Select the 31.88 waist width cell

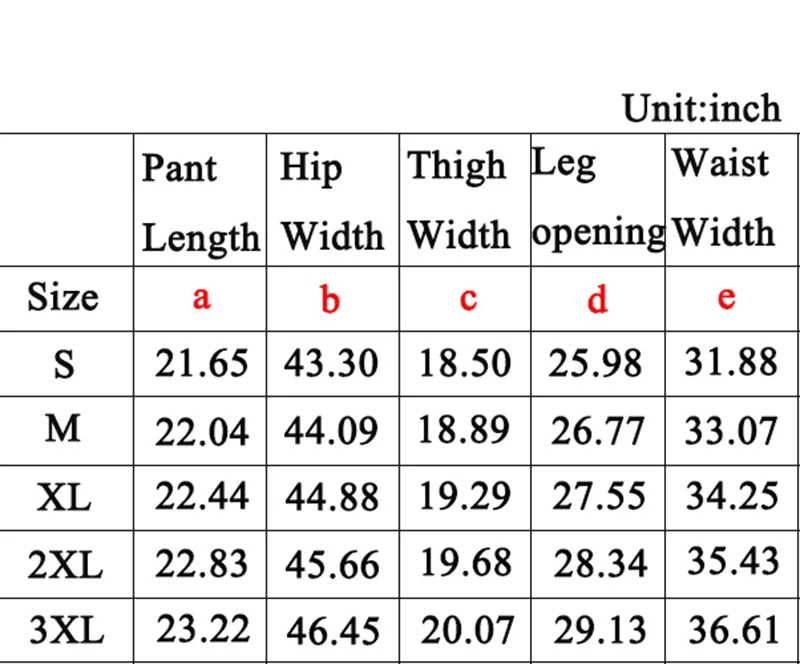(731, 361)
